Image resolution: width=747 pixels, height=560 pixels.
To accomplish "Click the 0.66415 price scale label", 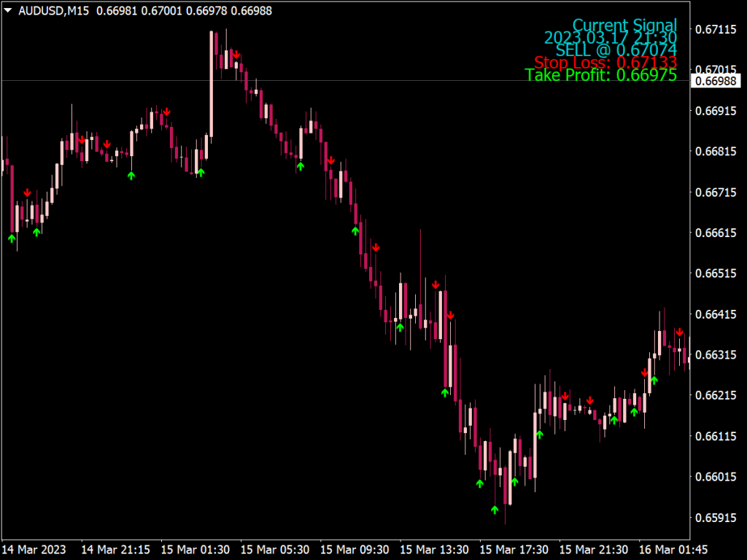I will 716,314.
